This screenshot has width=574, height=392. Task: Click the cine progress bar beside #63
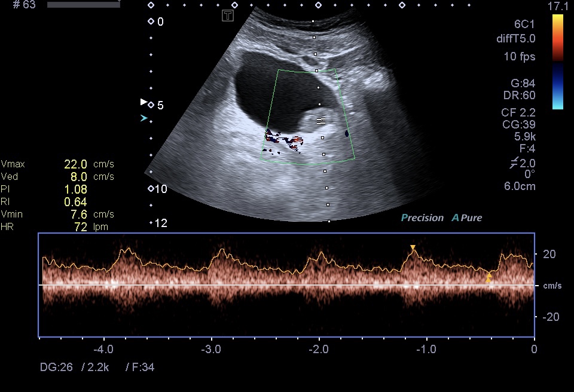coord(83,5)
